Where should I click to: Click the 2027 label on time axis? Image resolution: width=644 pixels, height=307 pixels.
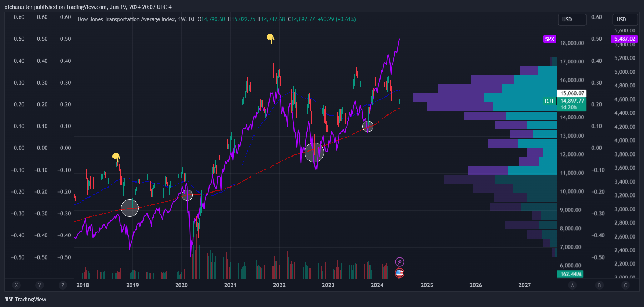pos(524,285)
